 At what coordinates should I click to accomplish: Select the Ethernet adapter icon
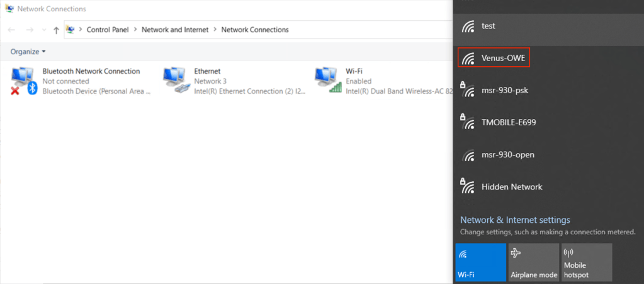point(176,81)
